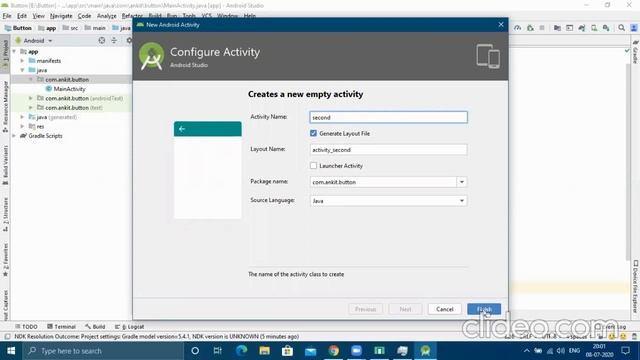Click the Run Anything window icon
Viewport: 640px width, 360px height.
pyautogui.click(x=569, y=28)
